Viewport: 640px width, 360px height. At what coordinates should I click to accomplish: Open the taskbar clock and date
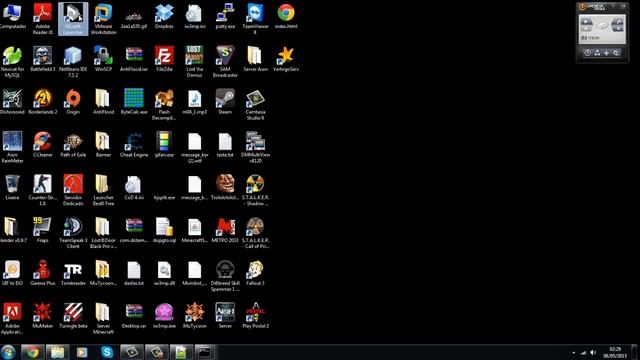coord(615,353)
